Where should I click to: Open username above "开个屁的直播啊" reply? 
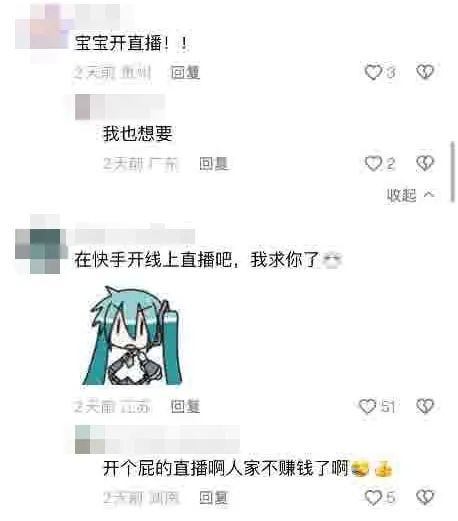click(157, 439)
